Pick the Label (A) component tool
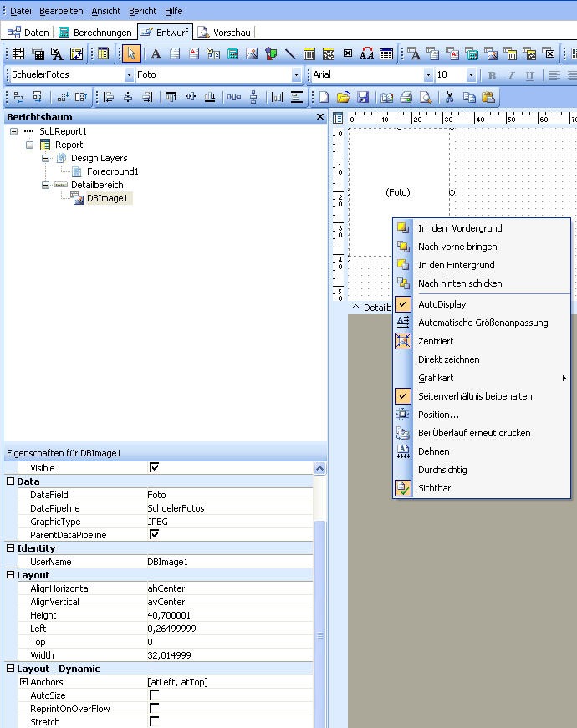This screenshot has height=728, width=577. tap(156, 53)
